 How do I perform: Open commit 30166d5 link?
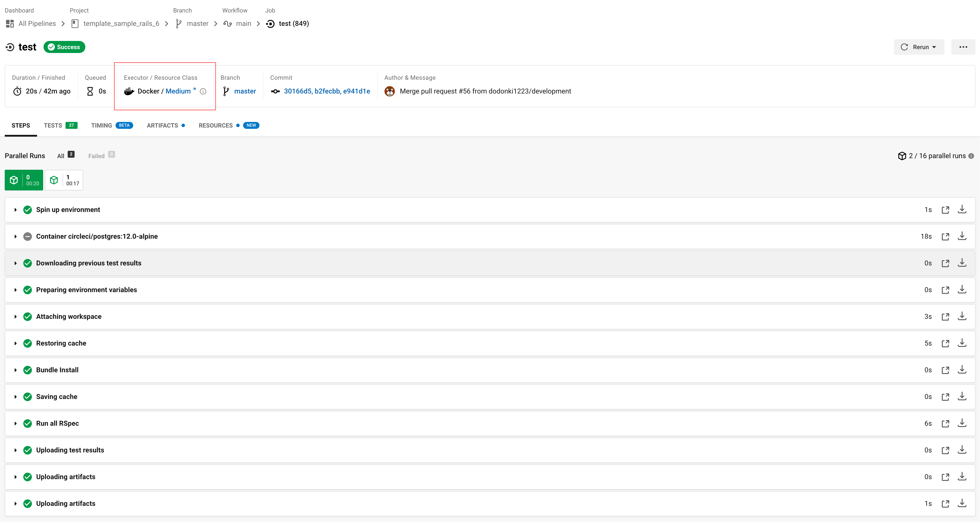pos(298,91)
